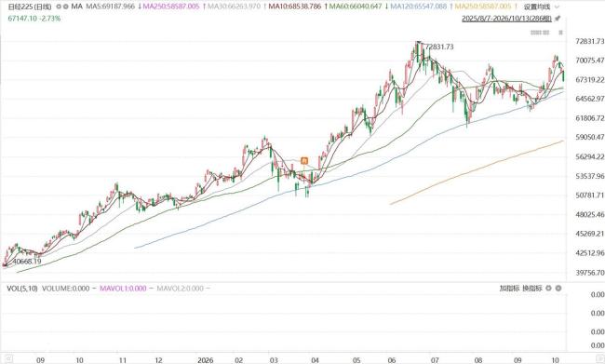
Task: Select the yellow MA250 legend label
Action: [x=483, y=7]
